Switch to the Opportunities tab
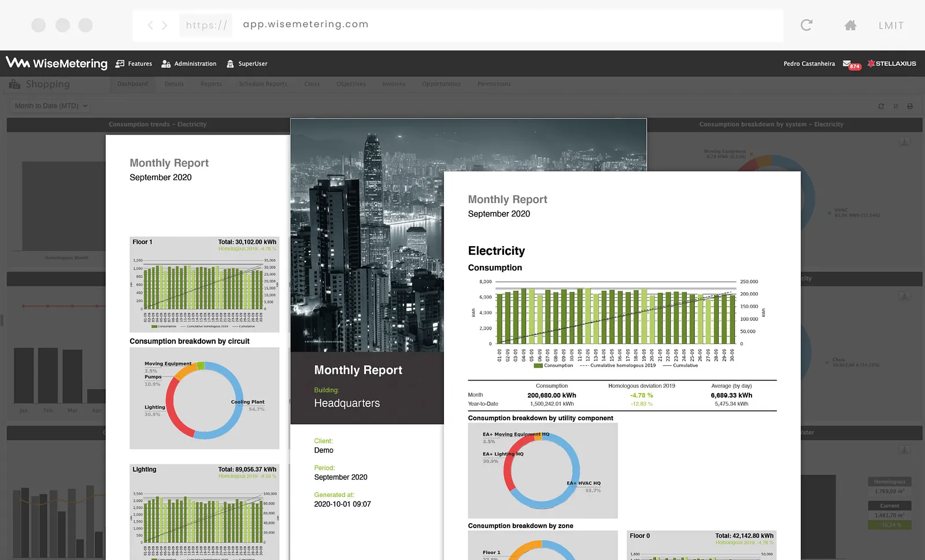 pos(441,84)
